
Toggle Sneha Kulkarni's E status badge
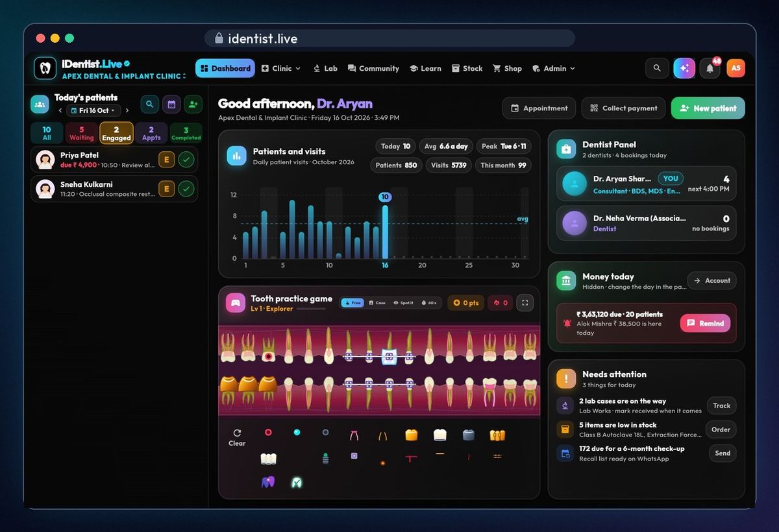[166, 189]
